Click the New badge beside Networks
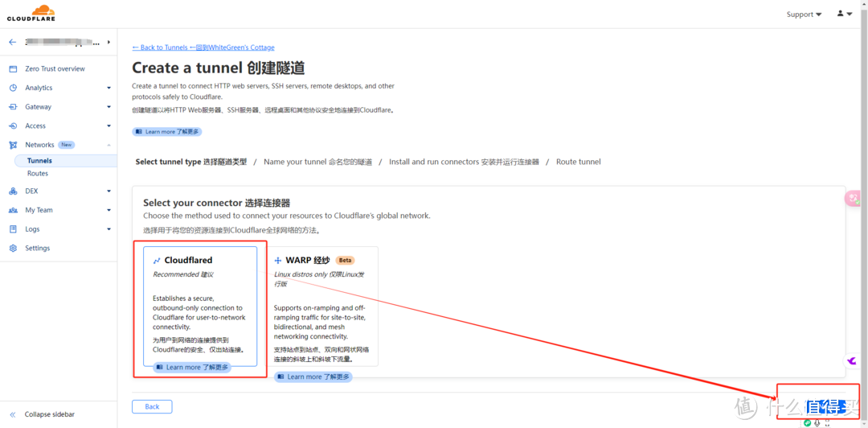This screenshot has width=868, height=428. pos(67,145)
